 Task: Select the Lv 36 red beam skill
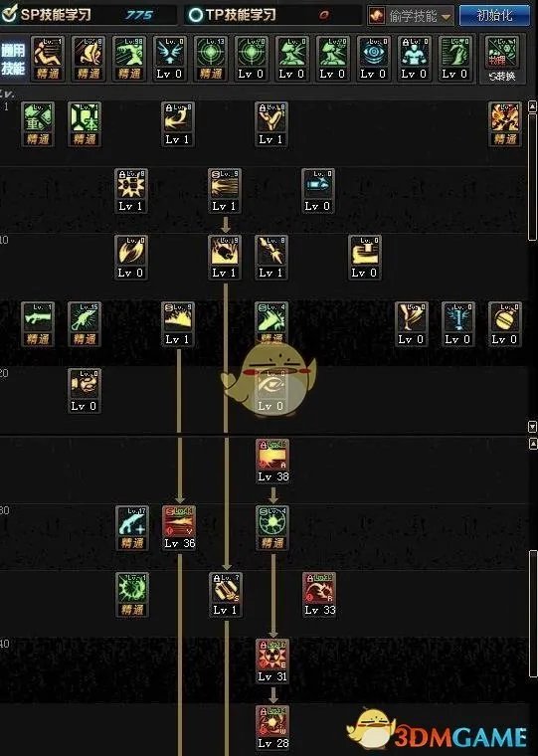(x=179, y=527)
